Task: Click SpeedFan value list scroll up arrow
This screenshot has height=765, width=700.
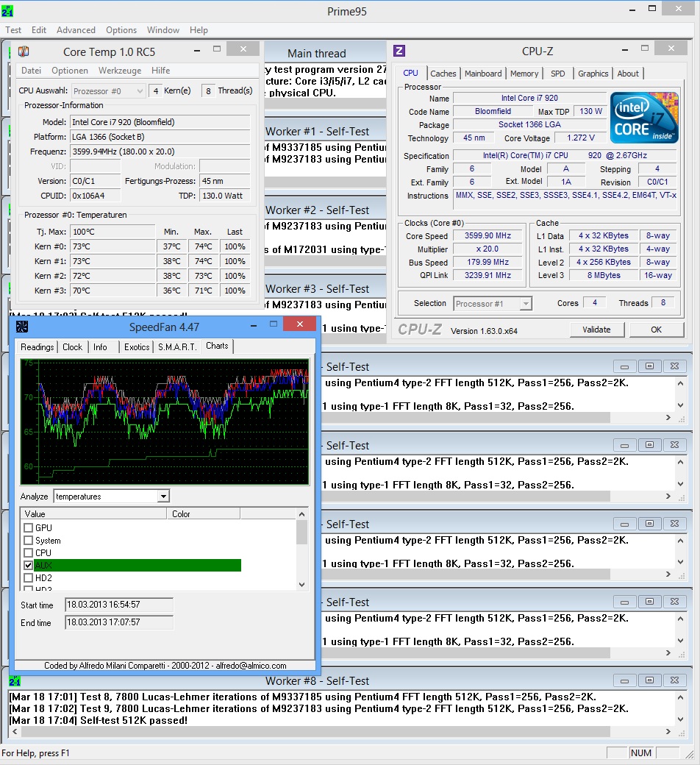Action: [x=302, y=513]
